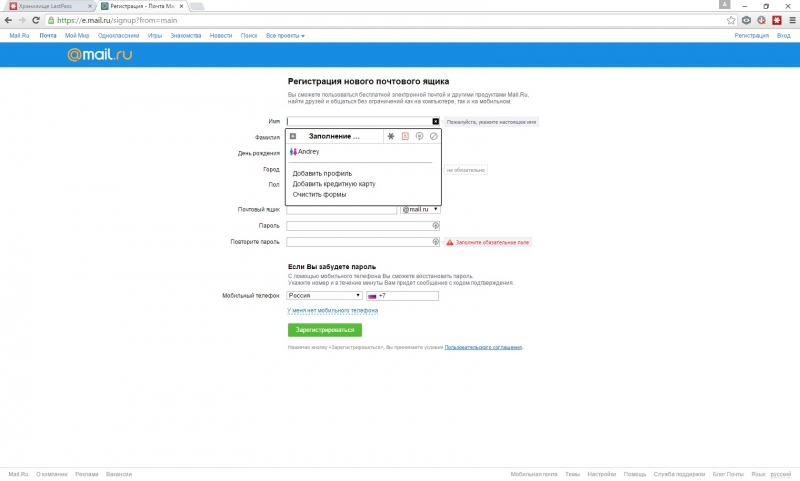Click the red LastPass extension icon

(x=777, y=20)
